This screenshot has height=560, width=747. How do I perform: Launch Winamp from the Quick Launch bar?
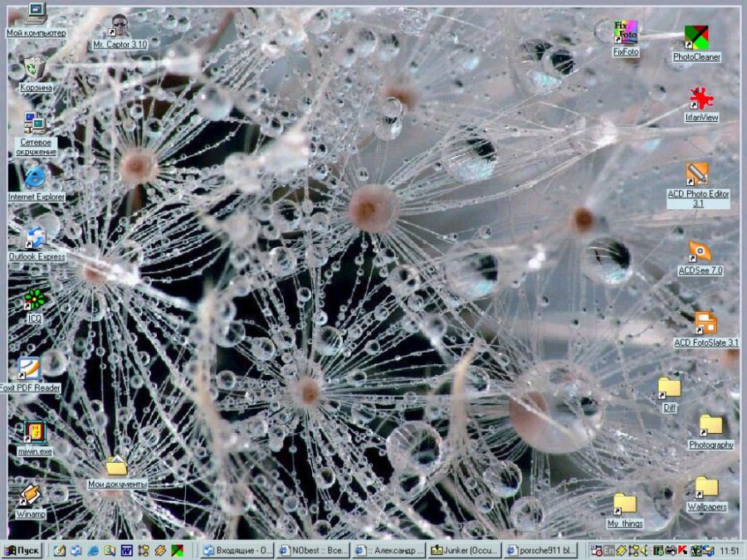pyautogui.click(x=160, y=551)
